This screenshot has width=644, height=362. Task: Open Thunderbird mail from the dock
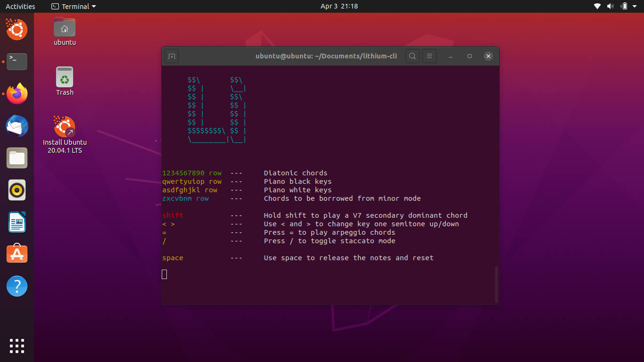coord(17,126)
